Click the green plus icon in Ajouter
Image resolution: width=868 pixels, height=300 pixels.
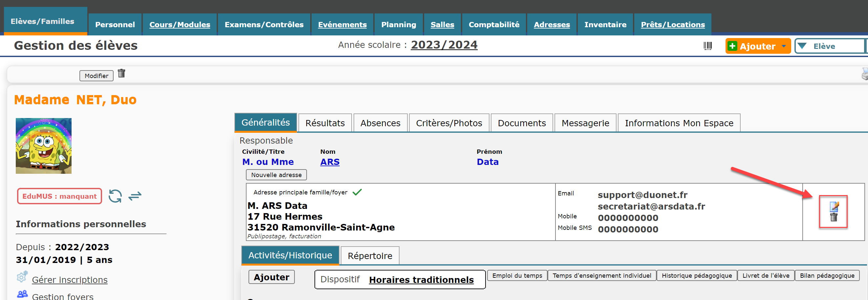pos(732,46)
